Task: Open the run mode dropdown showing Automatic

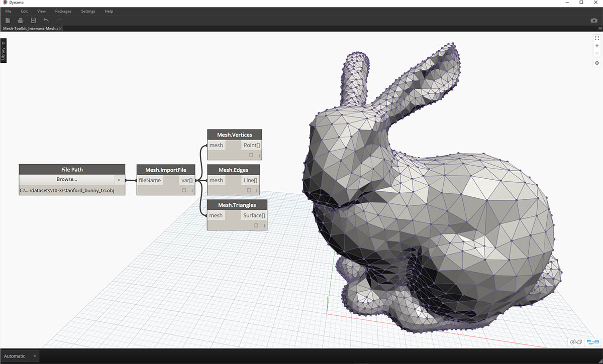Action: [x=19, y=355]
